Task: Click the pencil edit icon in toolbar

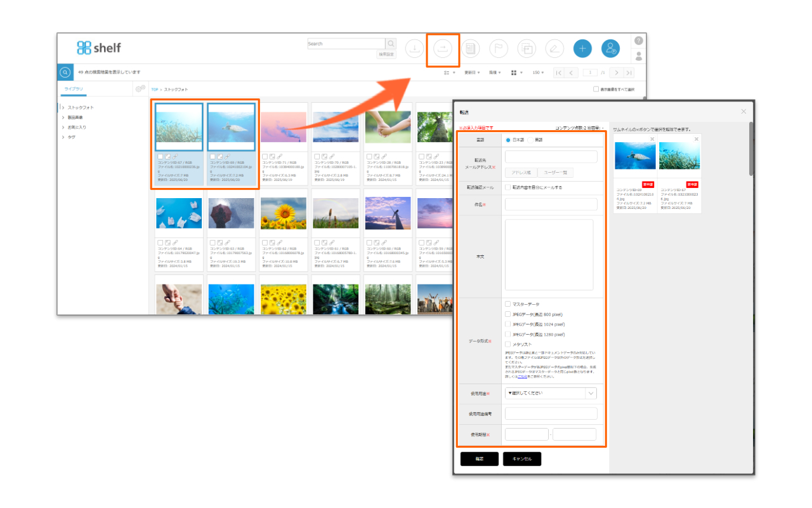Action: 554,49
